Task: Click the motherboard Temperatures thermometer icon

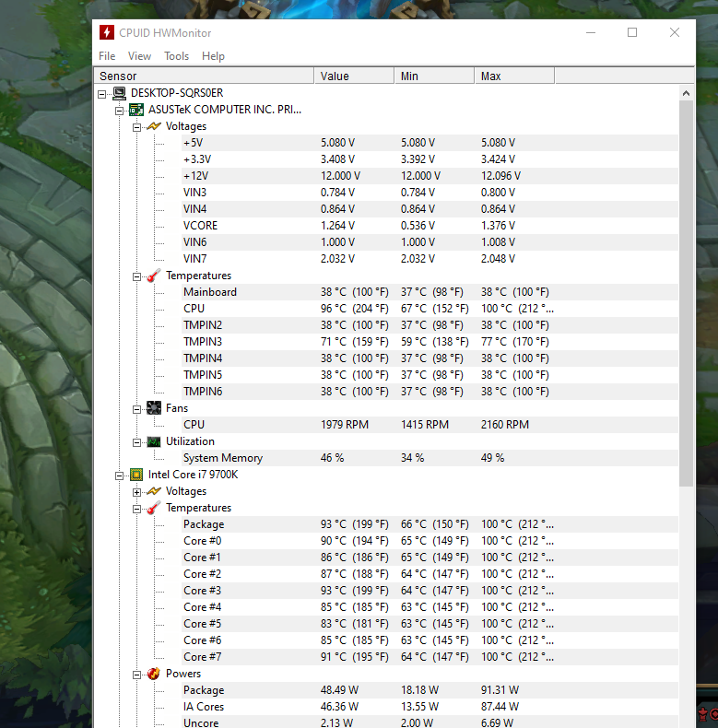Action: click(x=154, y=276)
